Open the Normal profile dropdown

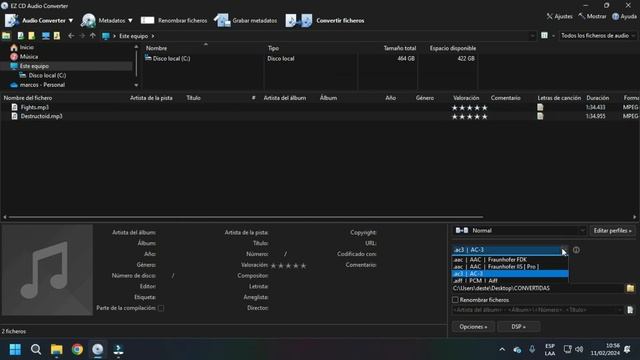point(519,231)
